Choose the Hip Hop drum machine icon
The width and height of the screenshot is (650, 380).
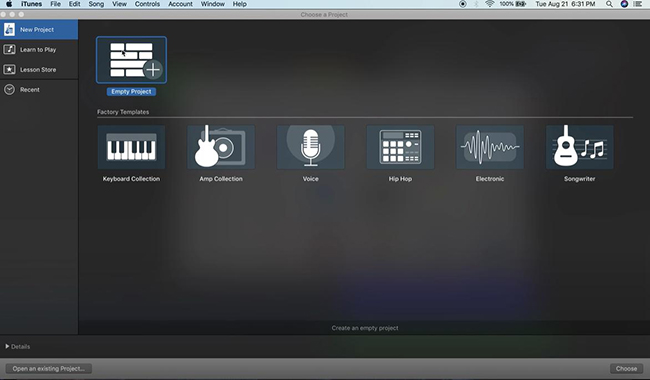tap(400, 147)
